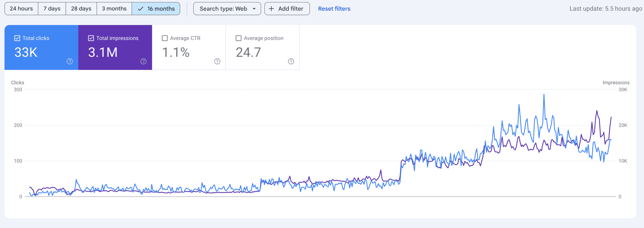Click help icon on Average position card
The height and width of the screenshot is (228, 644).
pyautogui.click(x=291, y=61)
